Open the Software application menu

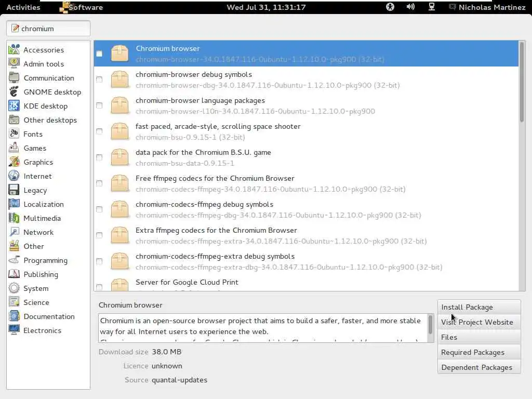click(81, 7)
